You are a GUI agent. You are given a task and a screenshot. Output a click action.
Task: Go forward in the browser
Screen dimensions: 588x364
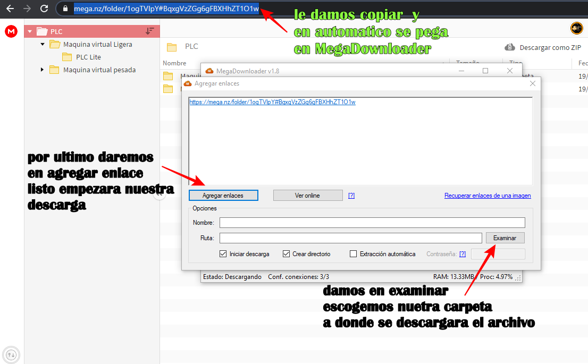pyautogui.click(x=27, y=9)
